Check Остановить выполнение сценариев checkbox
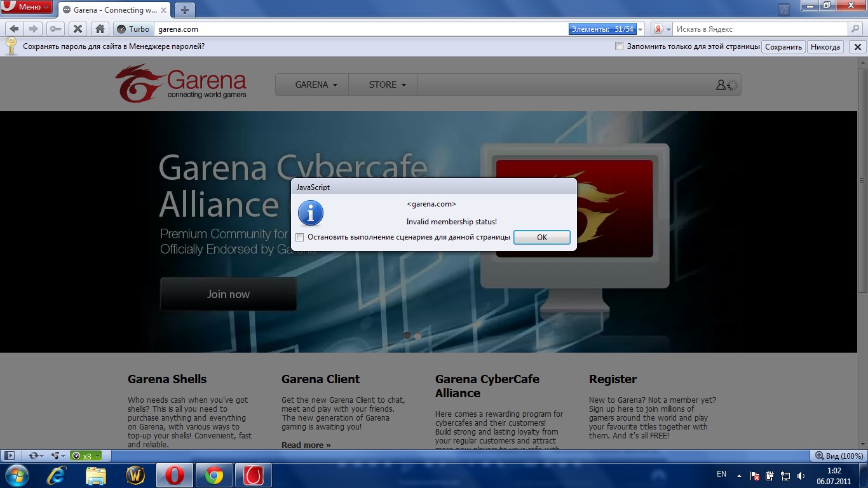This screenshot has height=488, width=868. 300,238
